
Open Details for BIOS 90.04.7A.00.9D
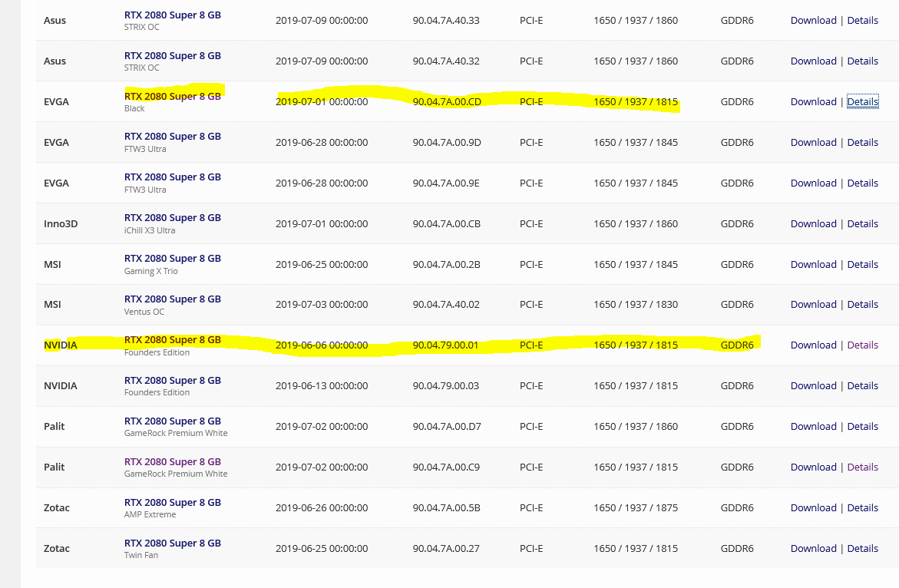coord(862,143)
